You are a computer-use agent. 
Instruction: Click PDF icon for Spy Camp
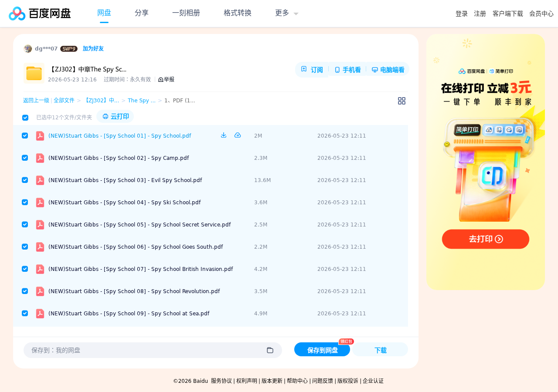[40, 158]
